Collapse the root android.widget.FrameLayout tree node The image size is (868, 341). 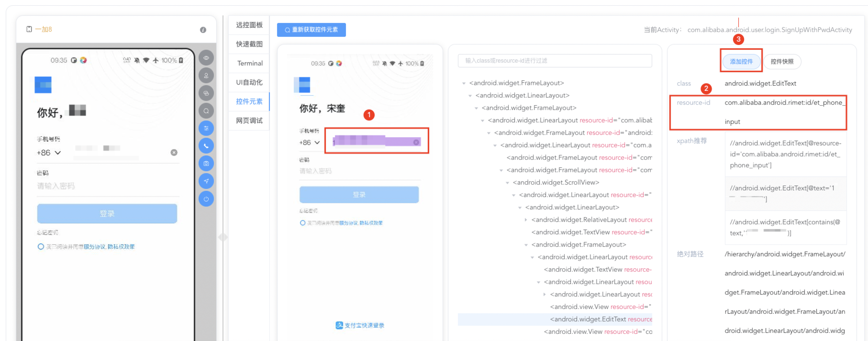[x=464, y=83]
